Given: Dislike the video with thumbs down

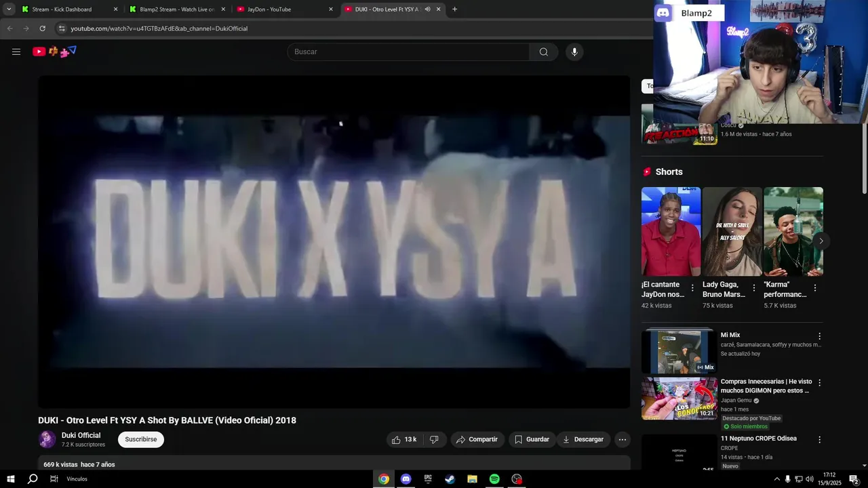Looking at the screenshot, I should click(x=434, y=440).
